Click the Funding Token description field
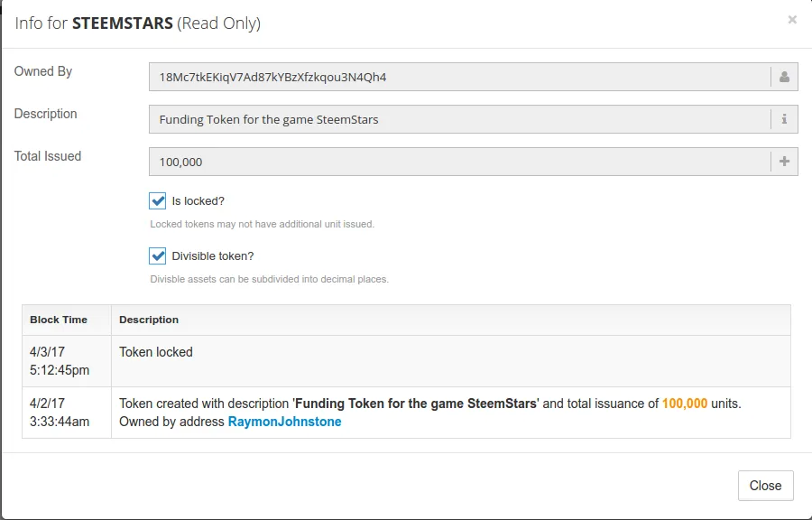This screenshot has height=520, width=812. pos(460,119)
